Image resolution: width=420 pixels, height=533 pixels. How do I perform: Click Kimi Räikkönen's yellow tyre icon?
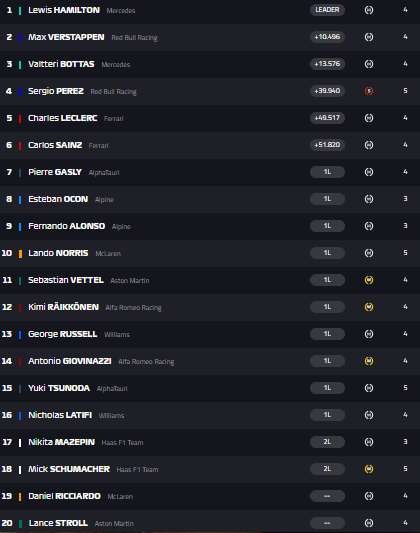(x=369, y=307)
